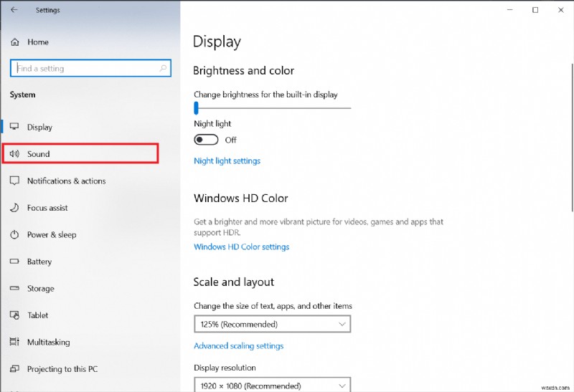Click the Sound speaker icon
Viewport: 574px width, 392px height.
point(14,154)
